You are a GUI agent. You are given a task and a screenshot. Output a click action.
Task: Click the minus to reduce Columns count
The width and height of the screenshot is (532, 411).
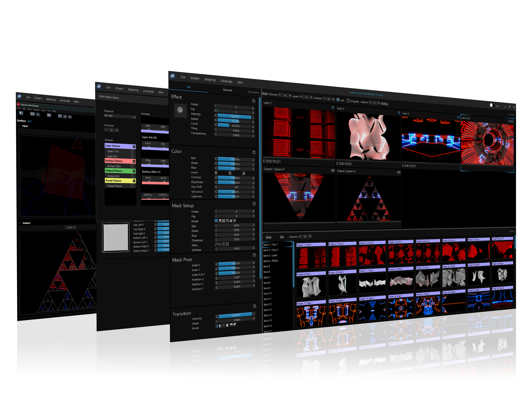tap(280, 95)
